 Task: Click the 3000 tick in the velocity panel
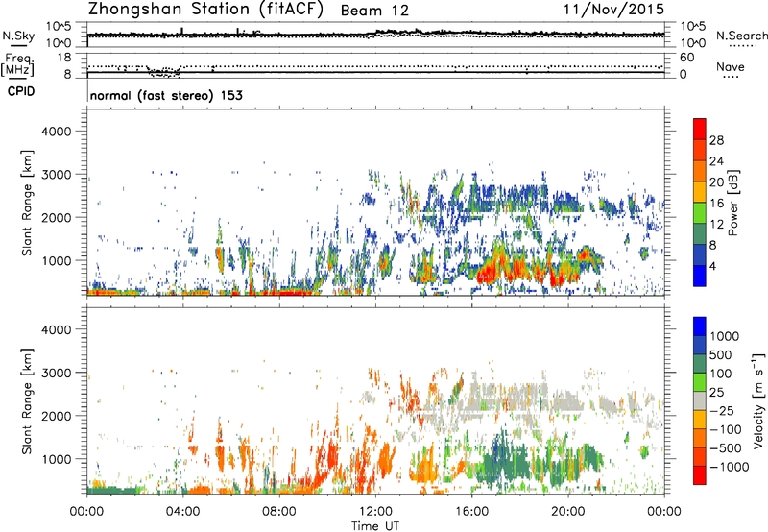[57, 373]
